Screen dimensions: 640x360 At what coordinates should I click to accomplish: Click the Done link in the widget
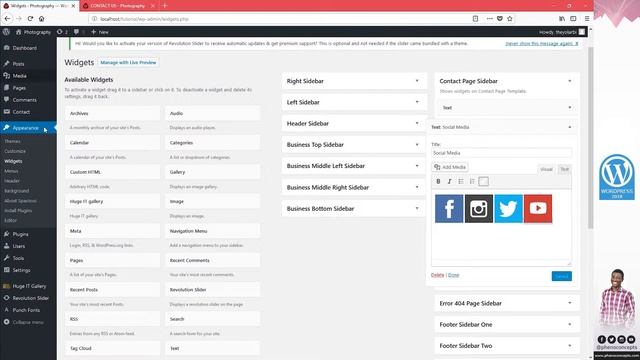(x=453, y=275)
